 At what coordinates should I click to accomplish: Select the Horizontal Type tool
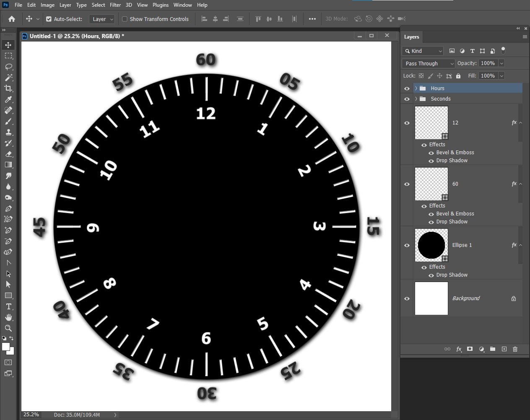[8, 306]
